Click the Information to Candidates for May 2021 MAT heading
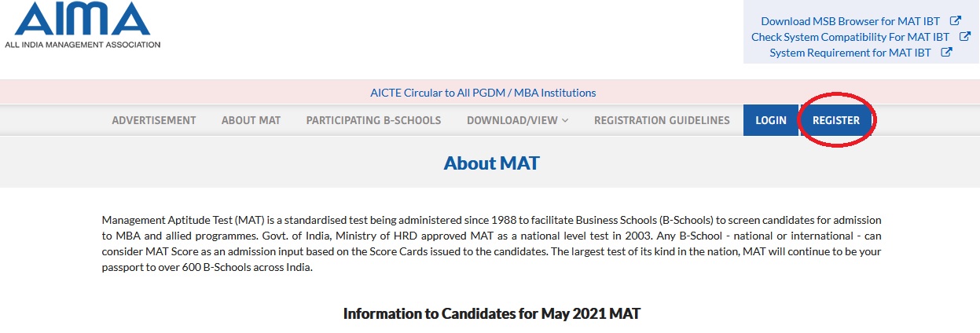 [492, 313]
